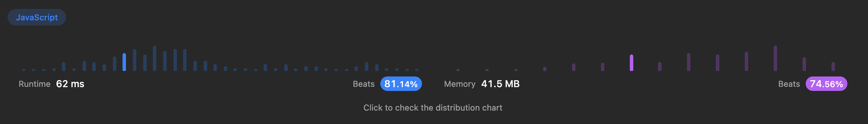Image resolution: width=868 pixels, height=124 pixels.
Task: Click the tallest bar in runtime distribution
Action: click(x=155, y=58)
